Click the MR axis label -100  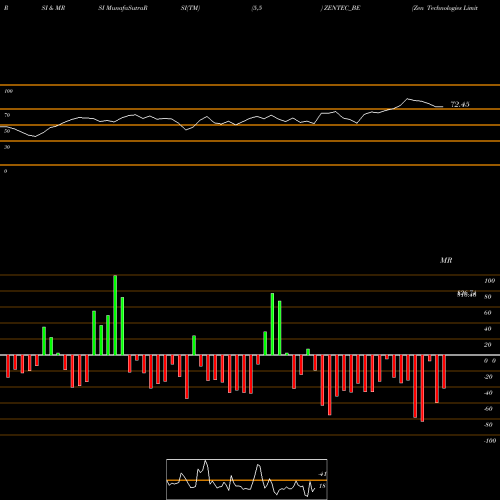(x=490, y=441)
